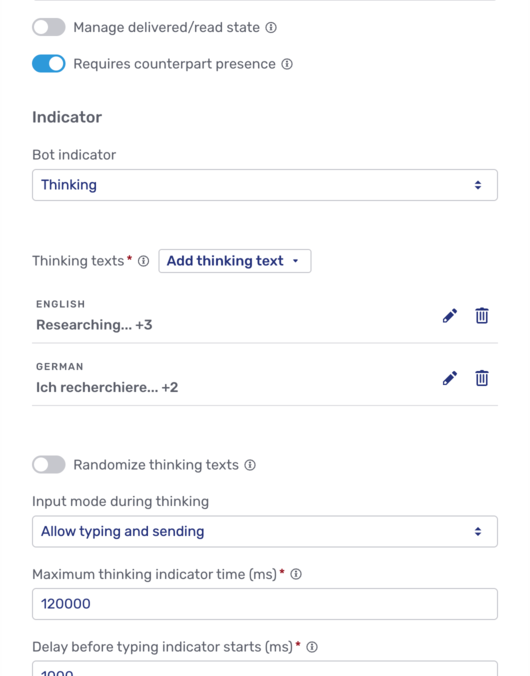Open info for Manage delivered/read state
The width and height of the screenshot is (530, 676).
coord(271,28)
